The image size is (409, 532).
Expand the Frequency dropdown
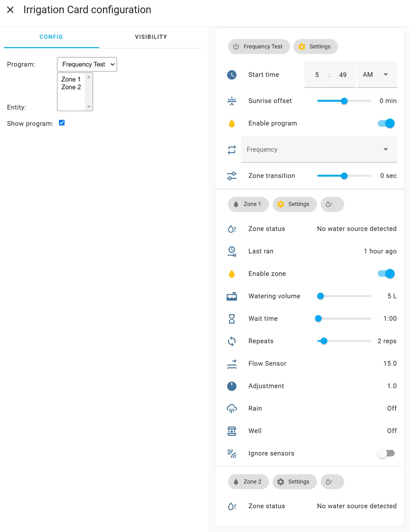(x=319, y=150)
